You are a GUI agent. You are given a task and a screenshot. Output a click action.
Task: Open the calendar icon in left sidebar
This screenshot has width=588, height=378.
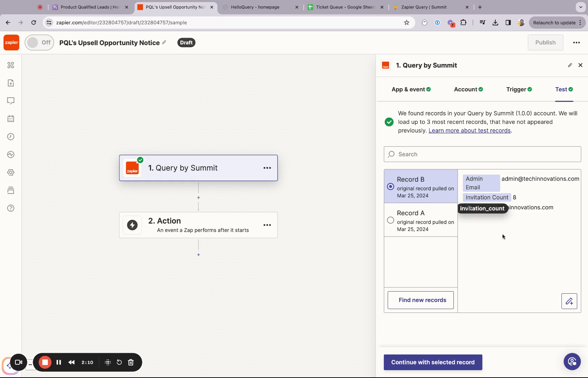[11, 119]
